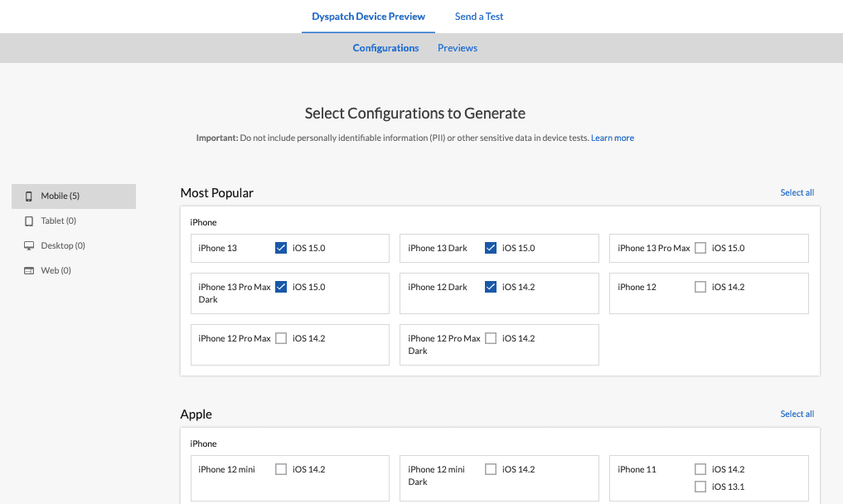Click the Mobile phone icon in sidebar

29,196
